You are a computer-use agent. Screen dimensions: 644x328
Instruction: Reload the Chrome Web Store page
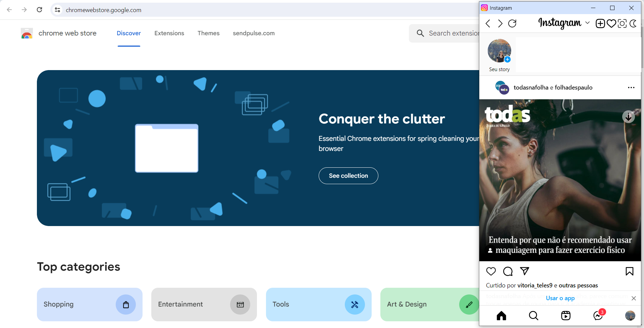point(39,10)
